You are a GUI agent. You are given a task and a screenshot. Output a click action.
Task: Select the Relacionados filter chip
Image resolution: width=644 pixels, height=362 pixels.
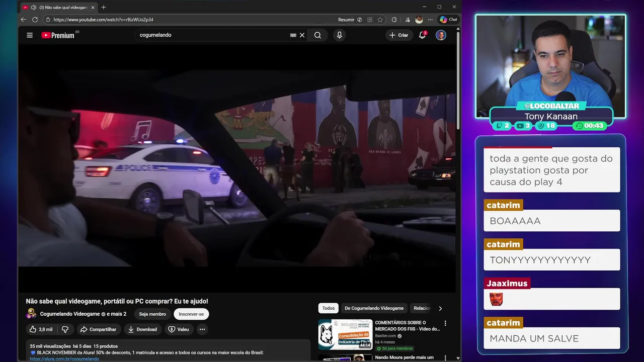coord(422,308)
